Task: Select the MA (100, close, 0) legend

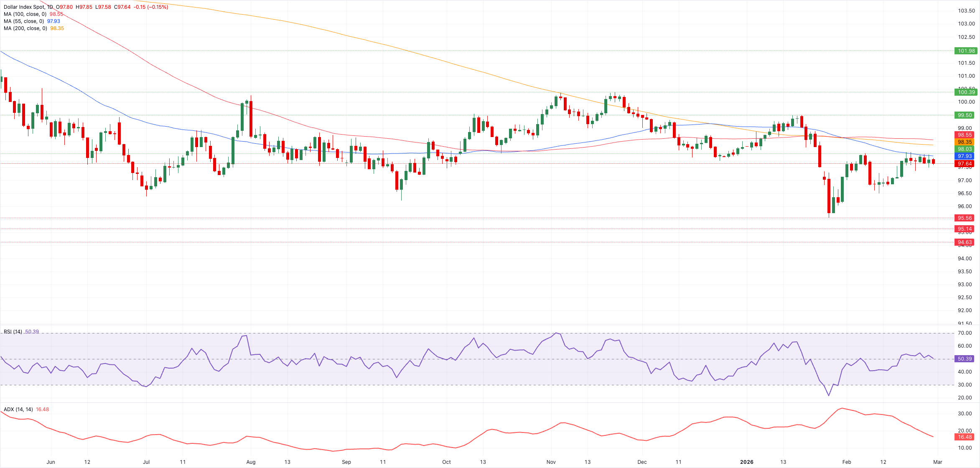Action: 25,14
